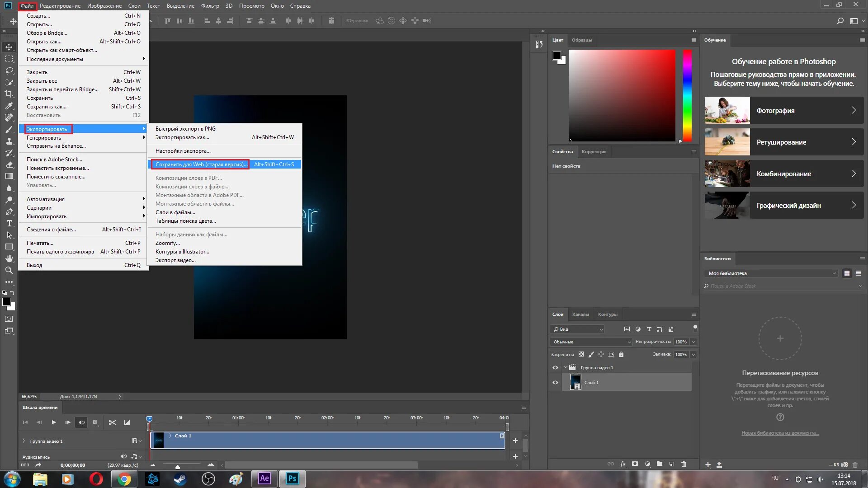This screenshot has width=868, height=488.
Task: Click the hue spectrum slider
Action: [x=687, y=95]
